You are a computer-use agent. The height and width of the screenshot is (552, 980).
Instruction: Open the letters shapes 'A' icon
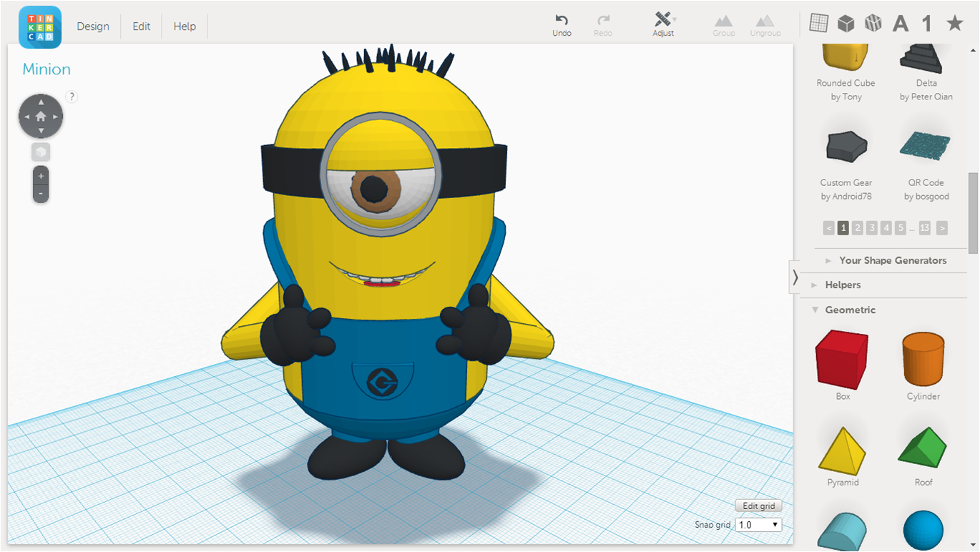[x=900, y=24]
